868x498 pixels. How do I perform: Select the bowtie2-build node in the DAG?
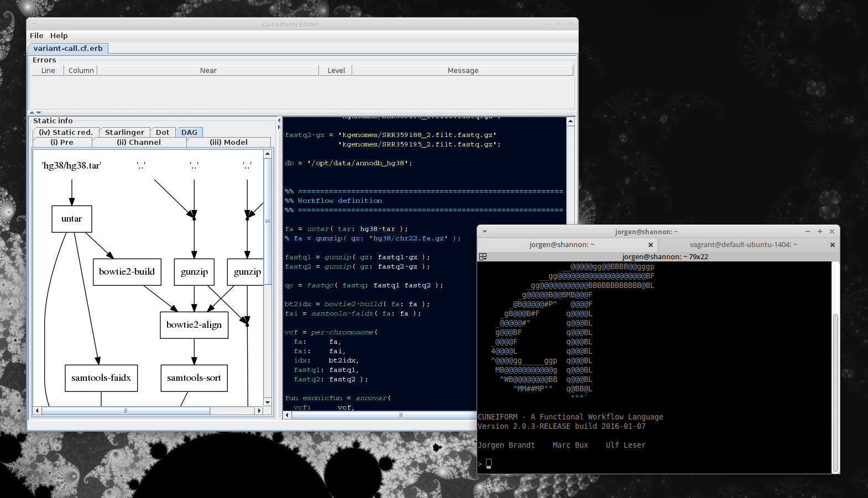pyautogui.click(x=127, y=272)
